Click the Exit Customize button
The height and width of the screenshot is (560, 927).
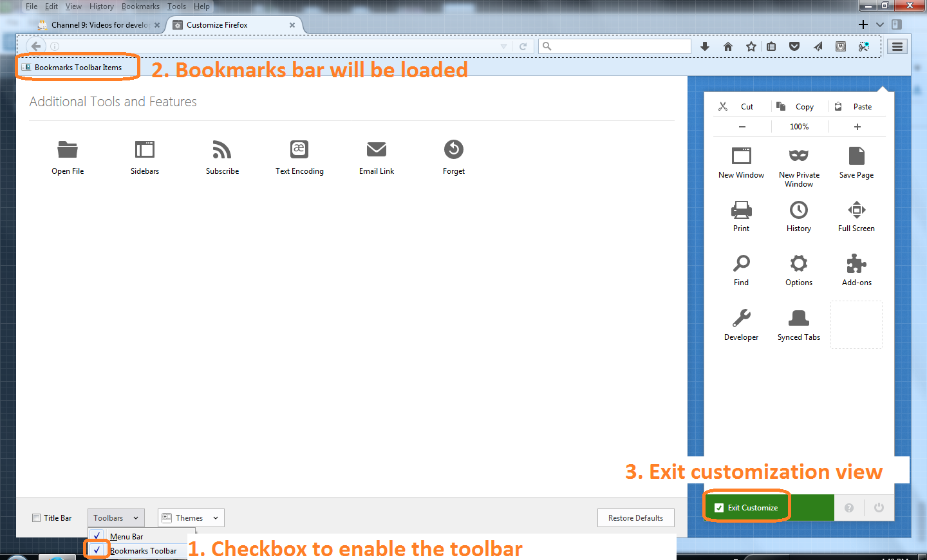745,508
